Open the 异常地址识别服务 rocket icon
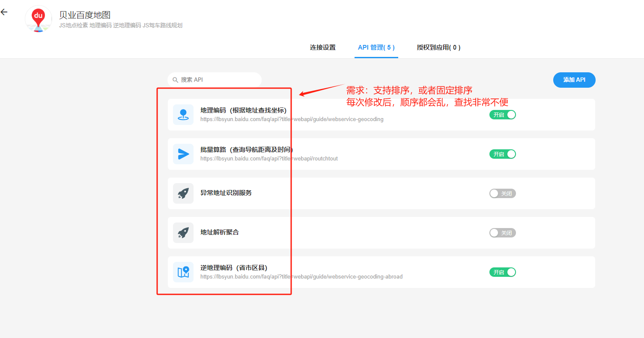 [183, 193]
